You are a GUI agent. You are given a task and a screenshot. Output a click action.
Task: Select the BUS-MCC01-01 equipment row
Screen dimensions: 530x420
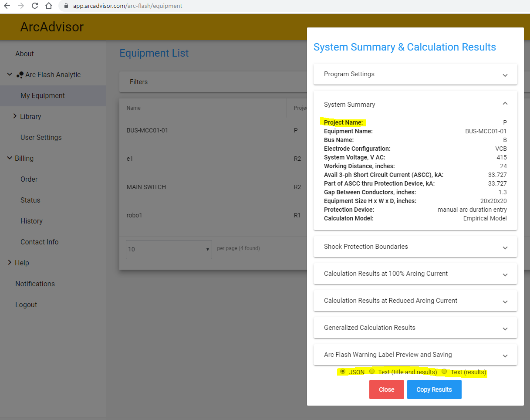pyautogui.click(x=213, y=130)
